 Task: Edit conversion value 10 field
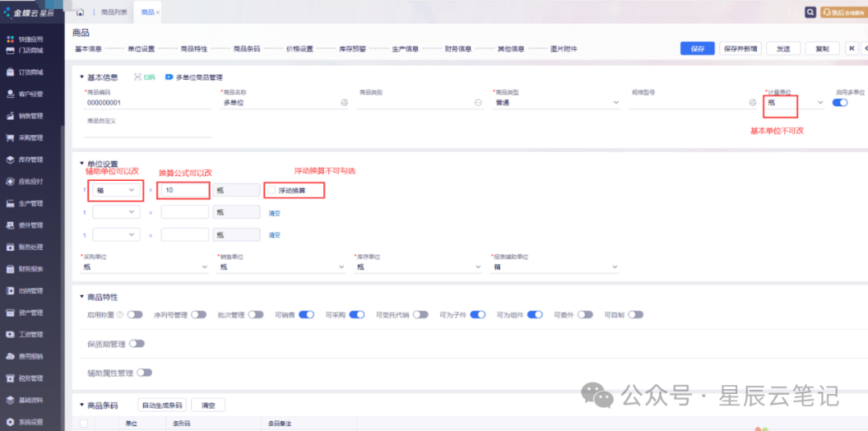184,190
